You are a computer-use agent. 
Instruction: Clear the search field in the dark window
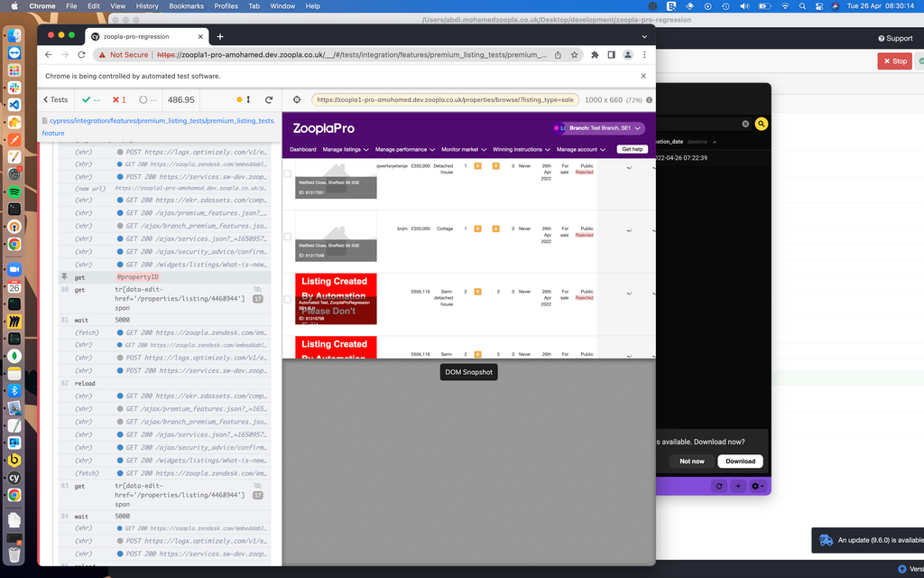pos(745,124)
